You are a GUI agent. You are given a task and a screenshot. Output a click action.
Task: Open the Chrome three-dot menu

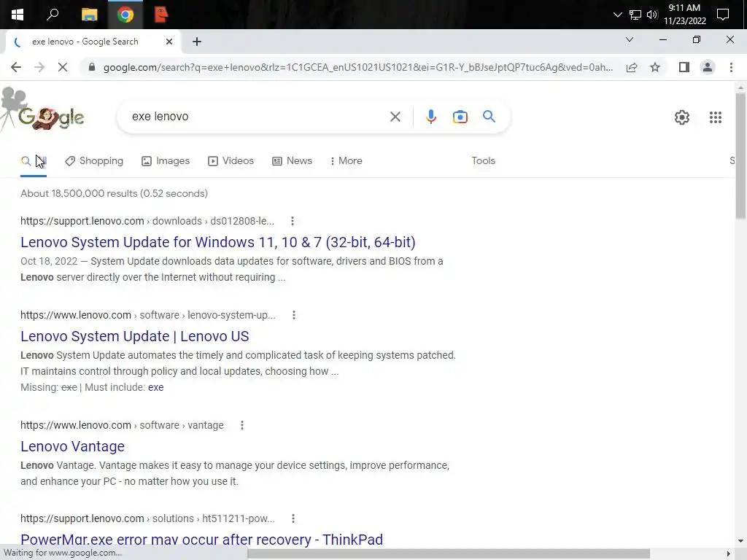point(731,67)
